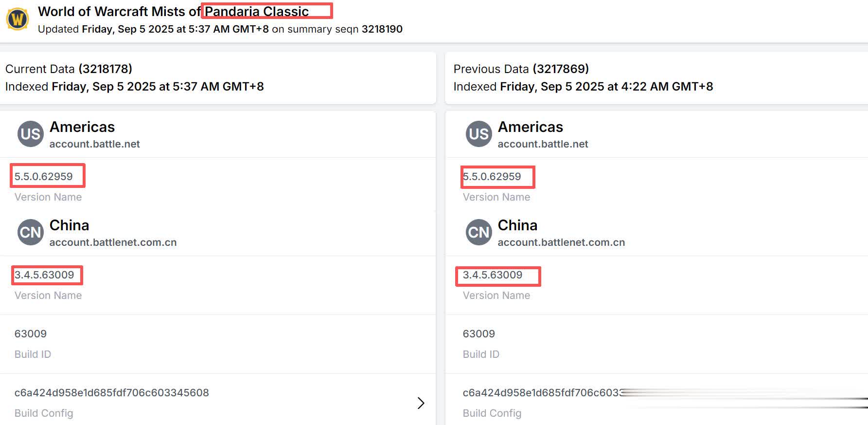Click Americas version 5.5.0.62959 in Previous Data
868x425 pixels.
[x=492, y=176]
